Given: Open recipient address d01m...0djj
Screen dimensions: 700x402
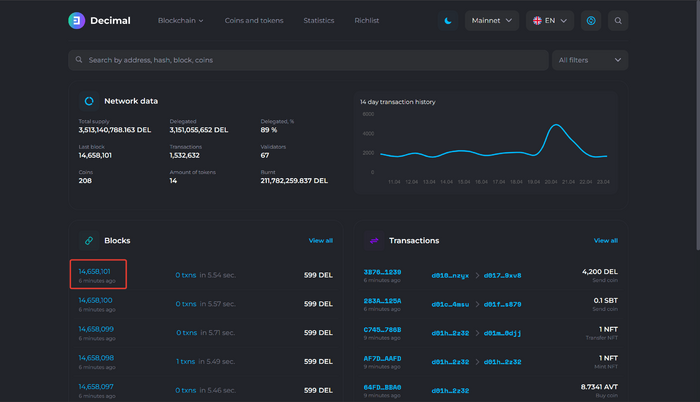Looking at the screenshot, I should point(502,333).
